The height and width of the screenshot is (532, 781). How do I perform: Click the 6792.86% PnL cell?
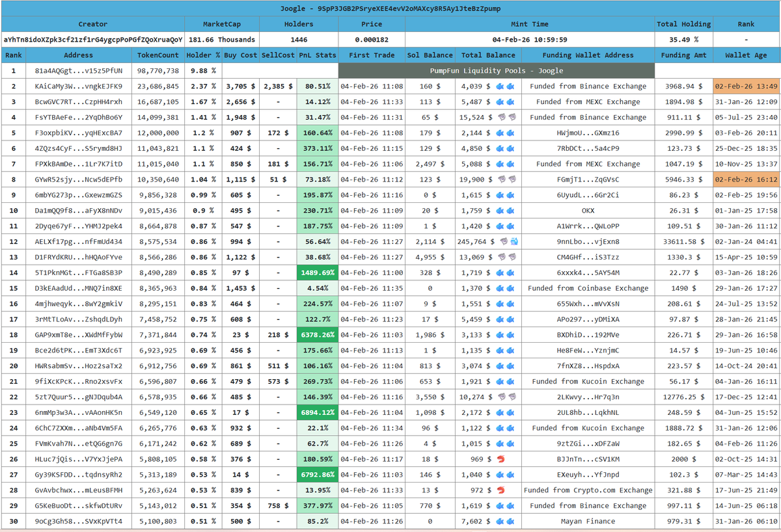(318, 475)
